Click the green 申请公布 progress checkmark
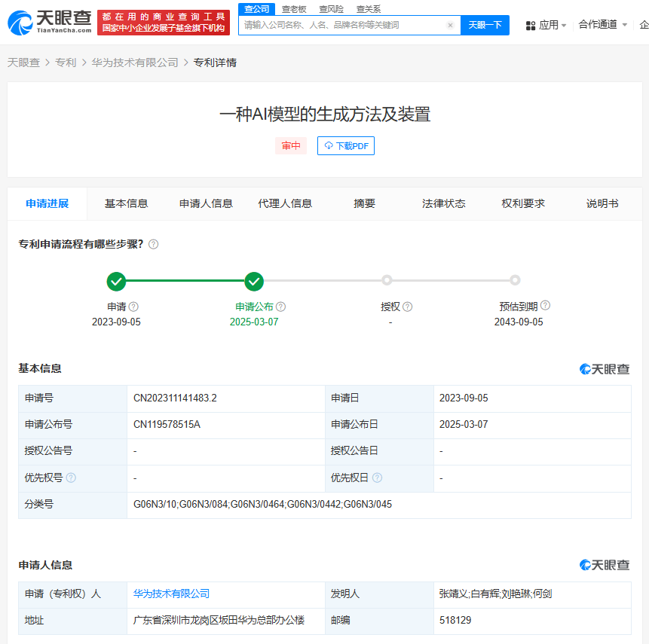The height and width of the screenshot is (644, 649). [x=254, y=282]
